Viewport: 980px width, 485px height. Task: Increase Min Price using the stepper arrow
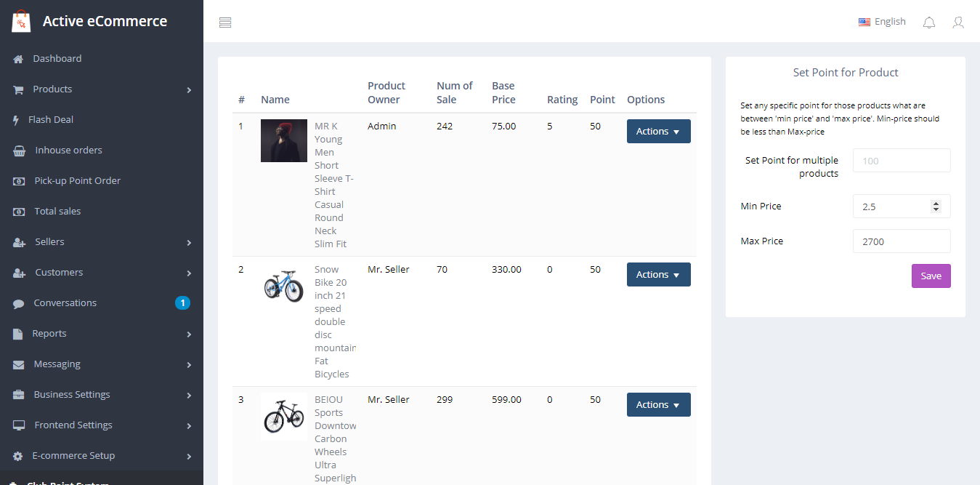(x=936, y=203)
